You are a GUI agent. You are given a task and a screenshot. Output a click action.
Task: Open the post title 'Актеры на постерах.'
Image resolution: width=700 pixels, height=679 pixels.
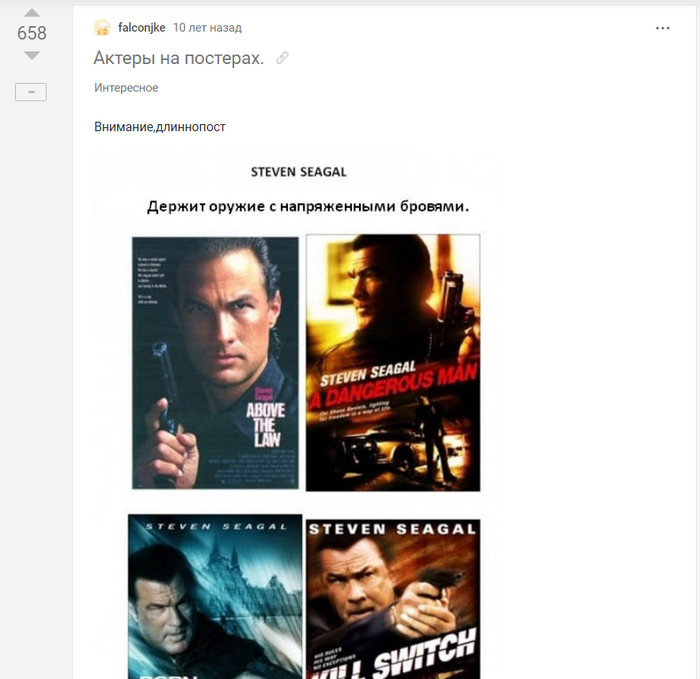pyautogui.click(x=179, y=58)
